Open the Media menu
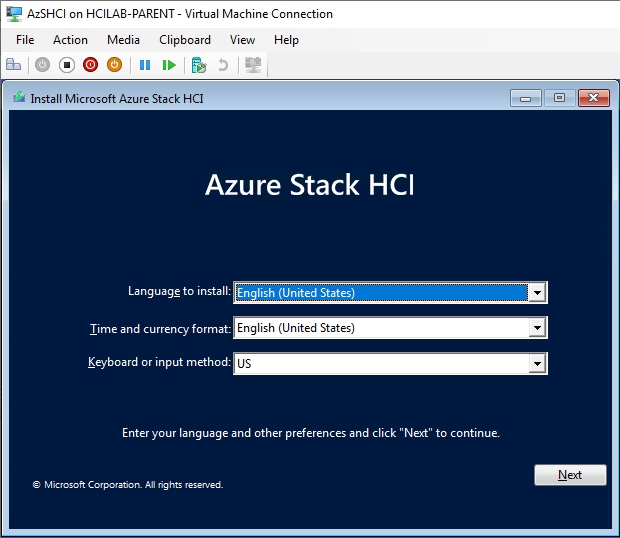Screen dimensions: 620x538 pyautogui.click(x=123, y=40)
